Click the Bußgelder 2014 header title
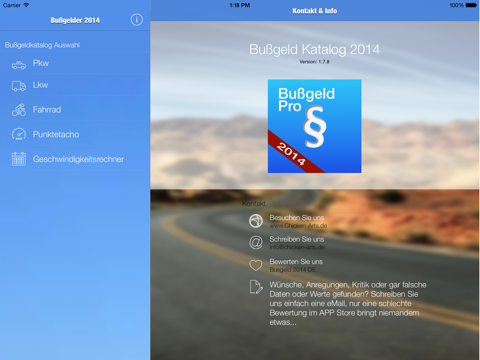 75,20
